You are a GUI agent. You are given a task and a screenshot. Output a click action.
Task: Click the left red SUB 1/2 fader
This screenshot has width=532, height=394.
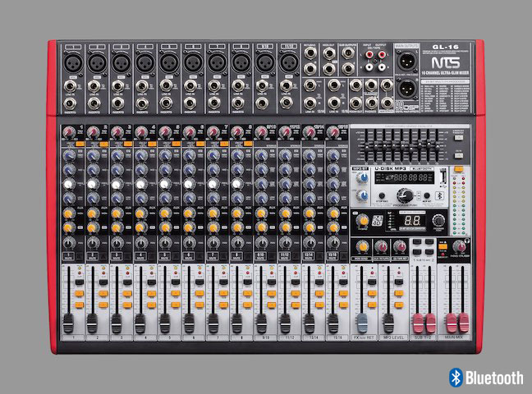pyautogui.click(x=418, y=323)
